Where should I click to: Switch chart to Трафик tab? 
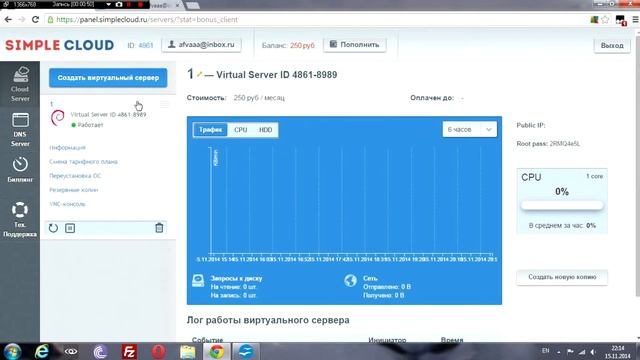tap(210, 130)
